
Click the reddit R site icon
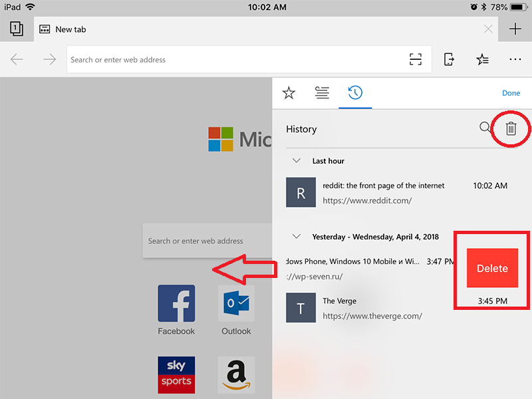pyautogui.click(x=301, y=192)
